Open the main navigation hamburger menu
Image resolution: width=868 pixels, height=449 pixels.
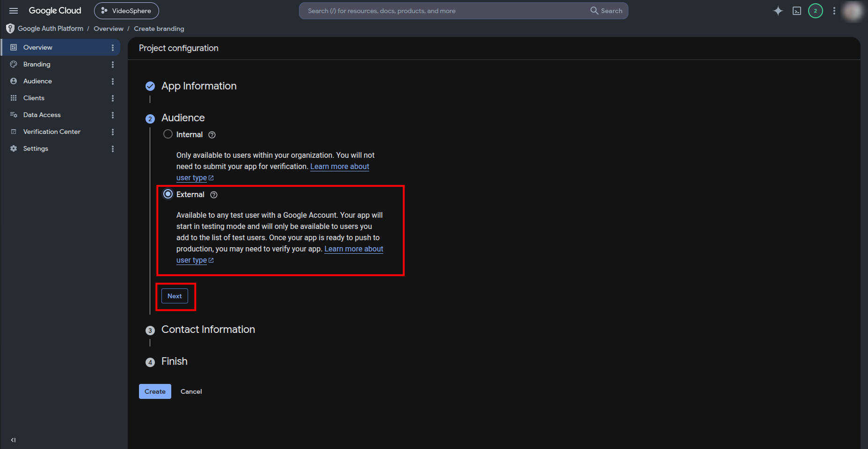14,11
